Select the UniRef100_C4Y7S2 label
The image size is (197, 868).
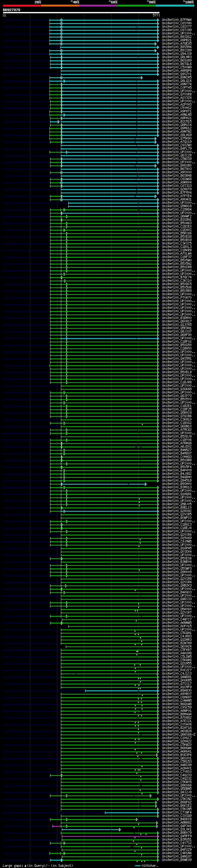pyautogui.click(x=177, y=843)
